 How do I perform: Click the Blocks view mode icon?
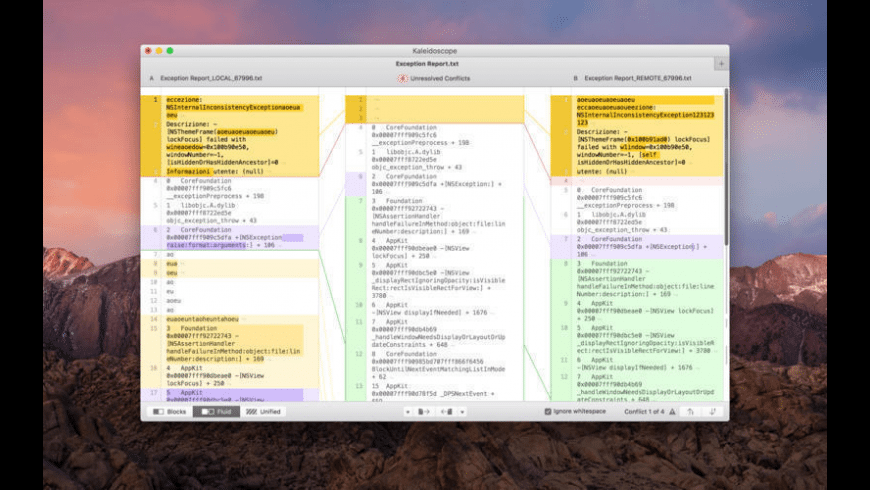[x=158, y=412]
